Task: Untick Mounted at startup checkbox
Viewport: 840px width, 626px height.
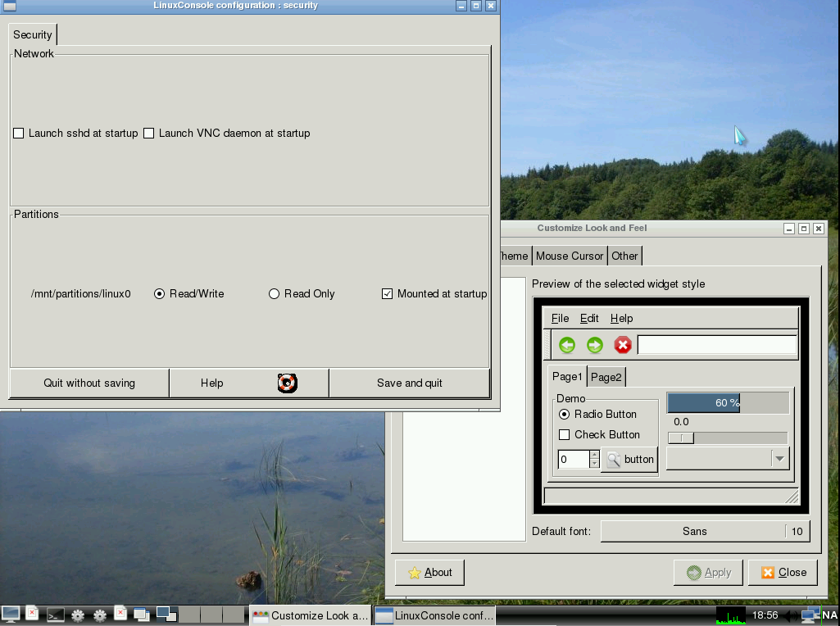Action: click(387, 293)
